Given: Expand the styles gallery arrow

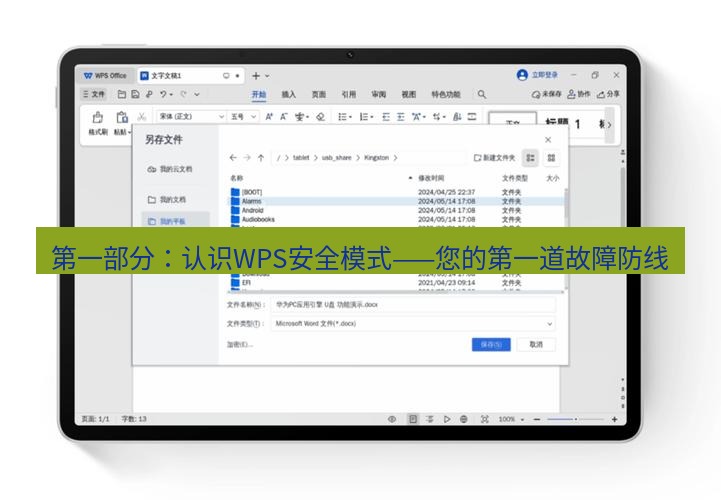Looking at the screenshot, I should [609, 124].
